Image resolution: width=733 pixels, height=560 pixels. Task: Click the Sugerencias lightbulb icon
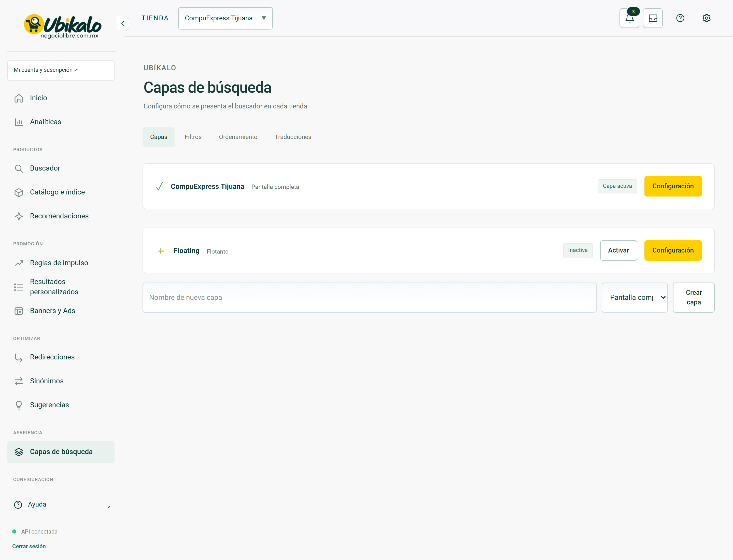coord(19,405)
